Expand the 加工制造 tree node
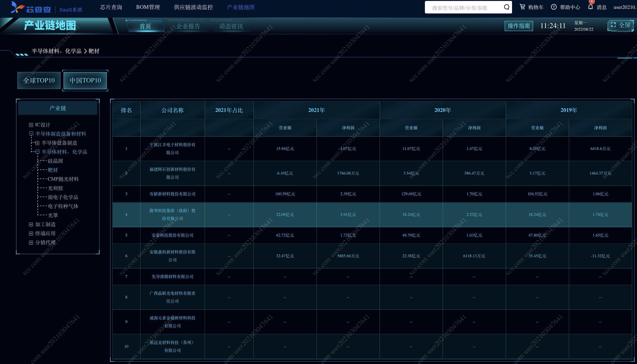This screenshot has width=637, height=364. (x=31, y=224)
